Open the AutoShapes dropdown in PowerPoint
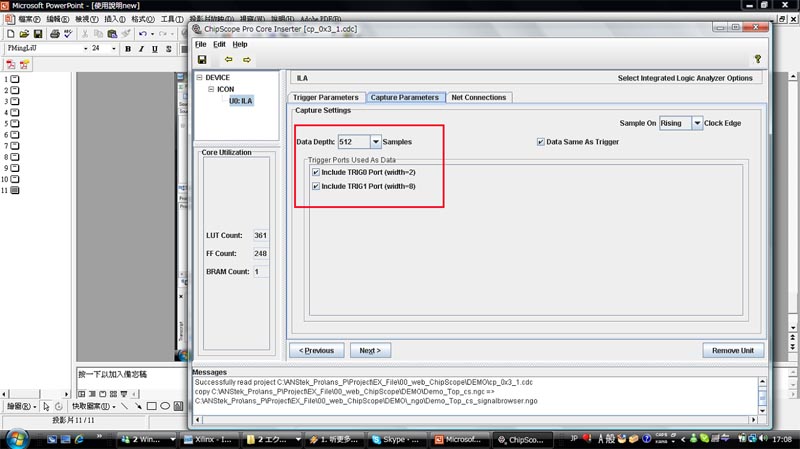800x449 pixels. point(93,406)
